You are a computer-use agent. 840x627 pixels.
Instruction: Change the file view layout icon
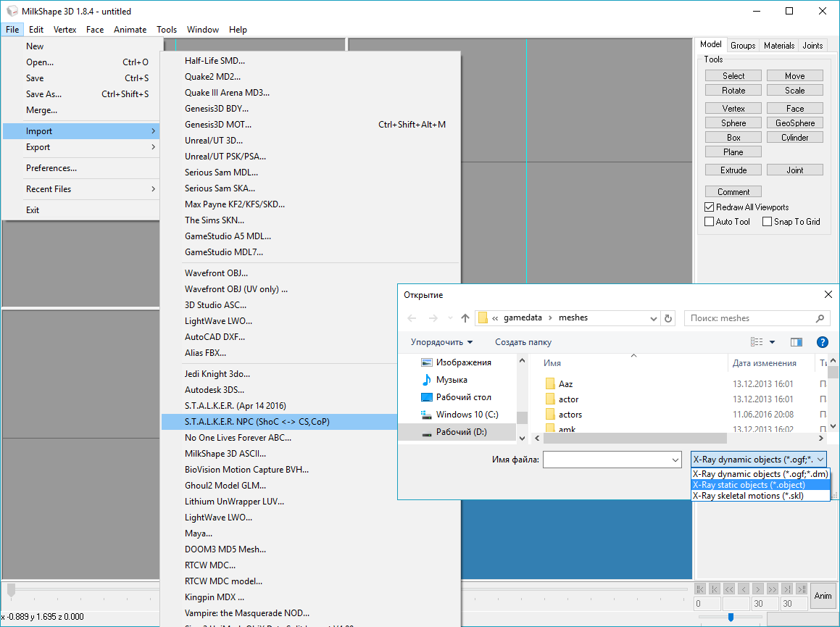click(757, 342)
